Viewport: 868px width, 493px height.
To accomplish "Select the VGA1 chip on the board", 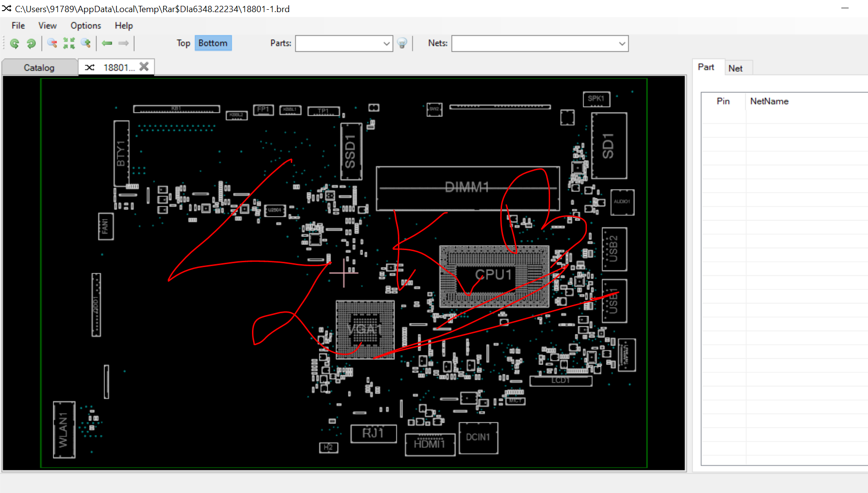I will coord(365,330).
